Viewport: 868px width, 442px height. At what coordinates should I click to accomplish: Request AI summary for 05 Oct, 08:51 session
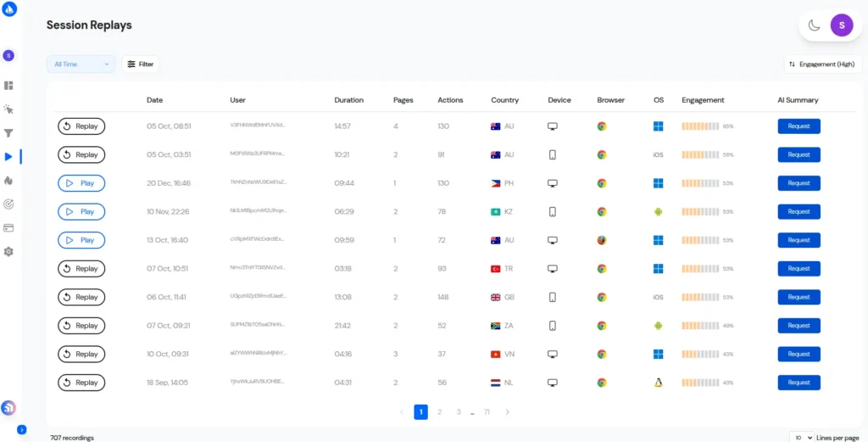click(x=798, y=126)
